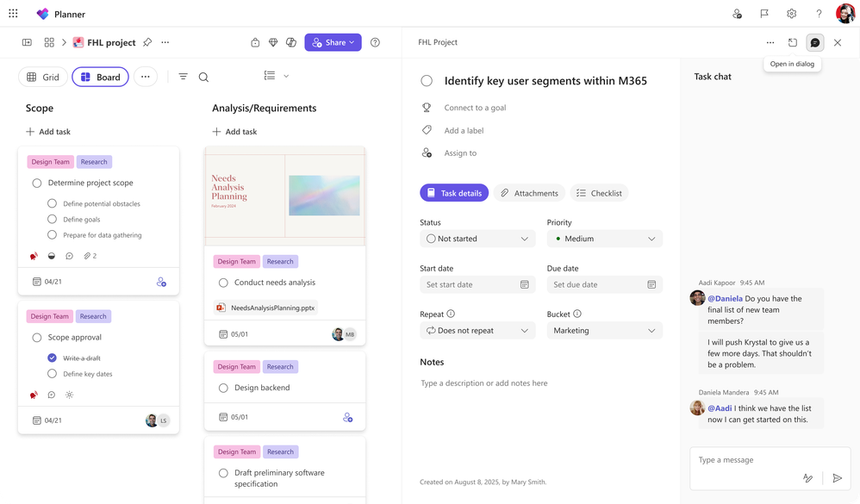This screenshot has width=860, height=504.
Task: Mark 'Design backend' task complete
Action: coord(223,389)
